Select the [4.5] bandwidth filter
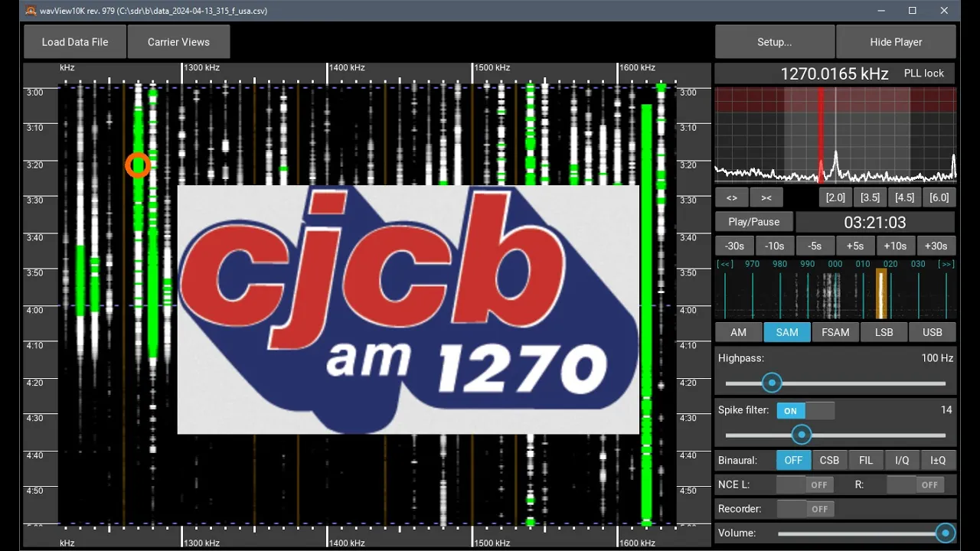980x551 pixels. click(904, 197)
